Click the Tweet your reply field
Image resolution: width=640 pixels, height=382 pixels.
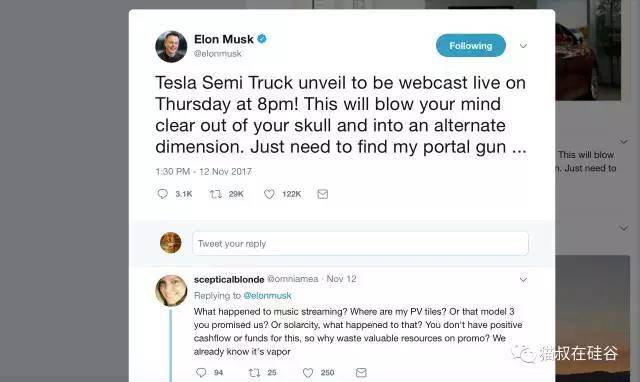pyautogui.click(x=360, y=243)
